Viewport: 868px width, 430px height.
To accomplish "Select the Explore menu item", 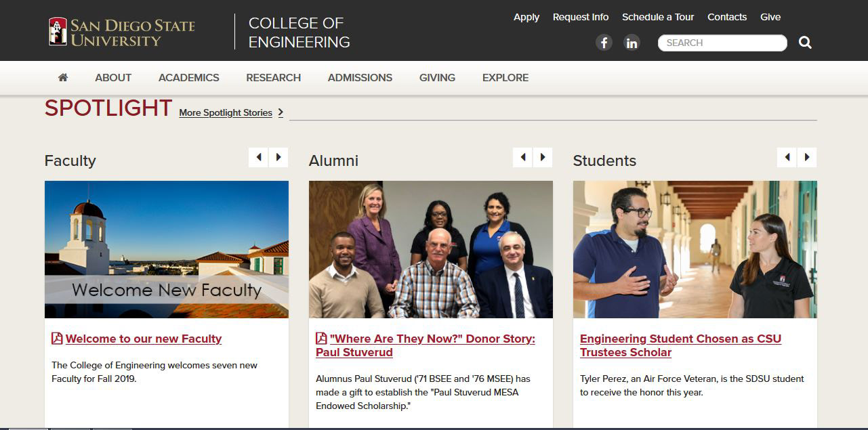I will point(505,78).
